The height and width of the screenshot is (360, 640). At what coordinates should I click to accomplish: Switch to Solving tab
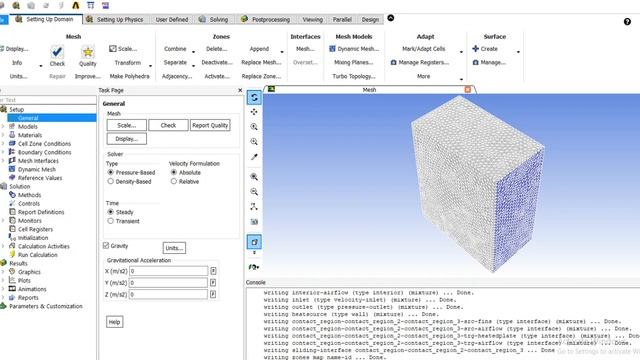pyautogui.click(x=214, y=19)
